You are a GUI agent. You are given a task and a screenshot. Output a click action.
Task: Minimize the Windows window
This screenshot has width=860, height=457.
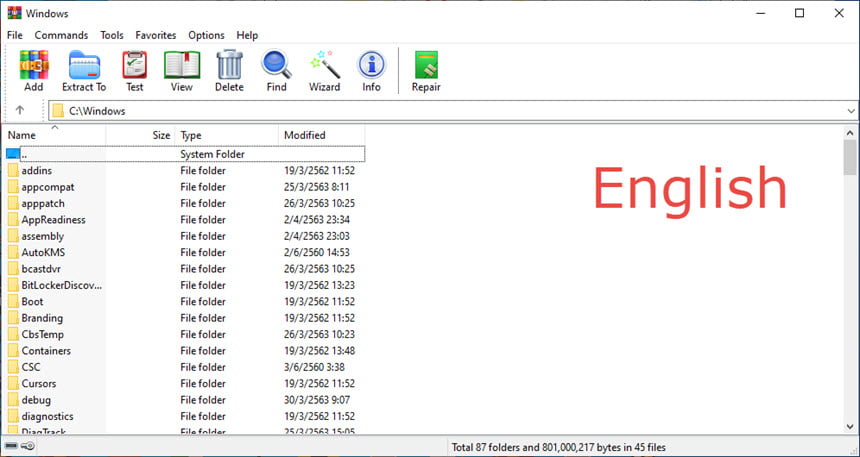[759, 13]
